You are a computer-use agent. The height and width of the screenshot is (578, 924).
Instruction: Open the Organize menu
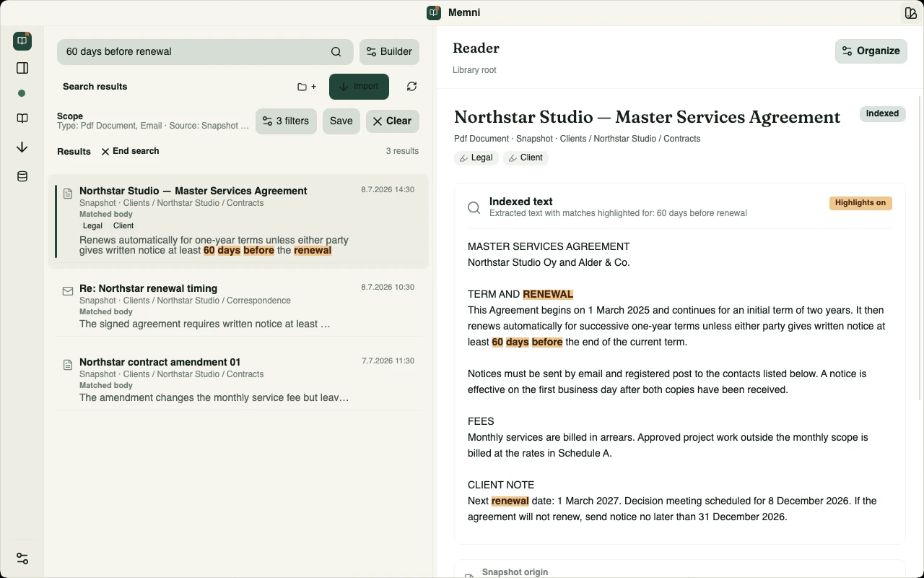(x=871, y=51)
